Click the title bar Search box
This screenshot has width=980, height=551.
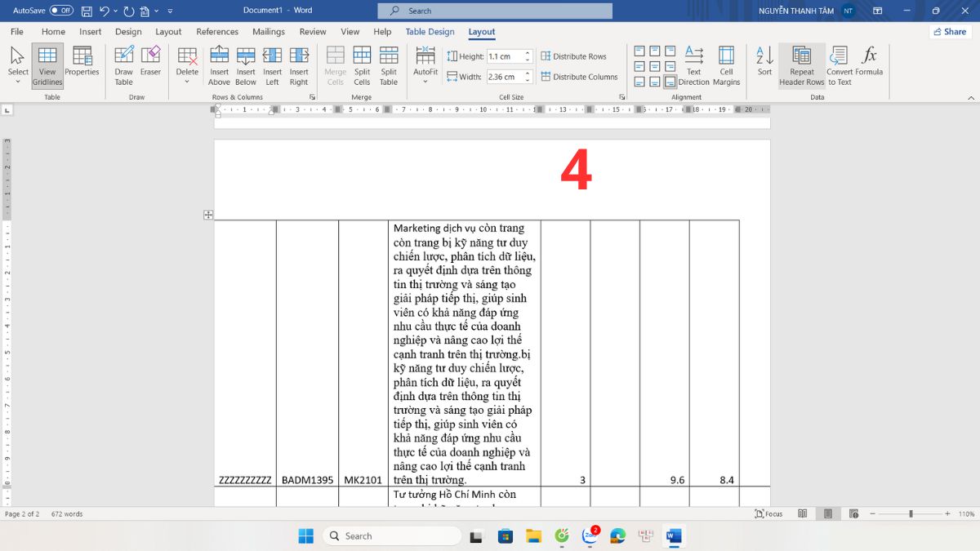[495, 11]
